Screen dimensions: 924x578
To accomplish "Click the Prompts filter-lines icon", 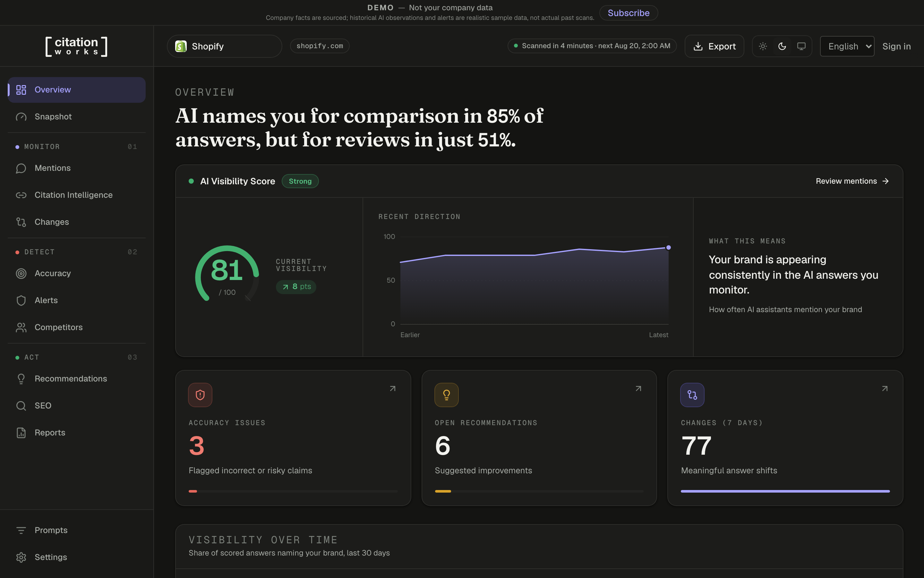I will [21, 530].
